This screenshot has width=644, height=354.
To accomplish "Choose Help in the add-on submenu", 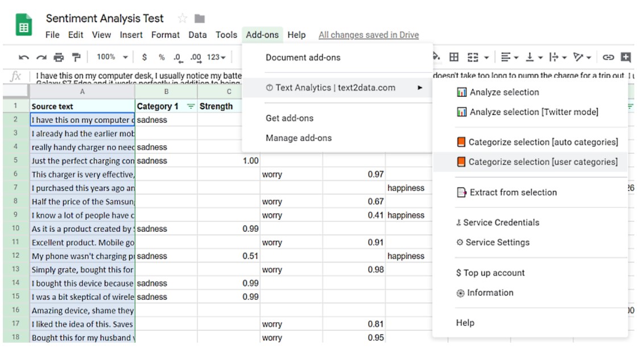I will 465,323.
